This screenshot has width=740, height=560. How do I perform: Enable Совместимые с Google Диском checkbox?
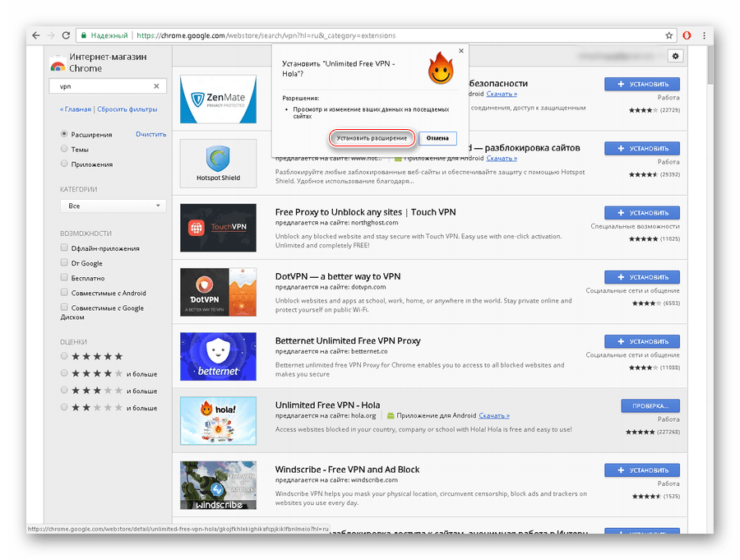coord(64,308)
